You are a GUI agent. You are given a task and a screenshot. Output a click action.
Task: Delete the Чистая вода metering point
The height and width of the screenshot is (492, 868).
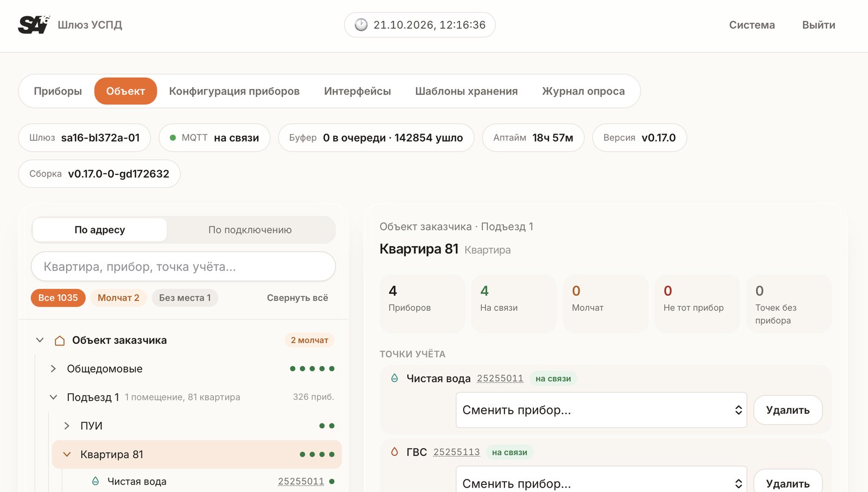point(788,410)
